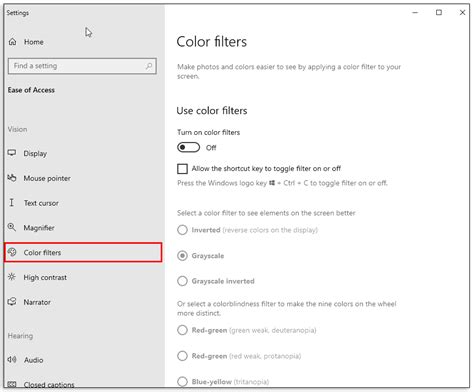Click the Text cursor I-beam icon
The image size is (474, 392).
pyautogui.click(x=12, y=203)
